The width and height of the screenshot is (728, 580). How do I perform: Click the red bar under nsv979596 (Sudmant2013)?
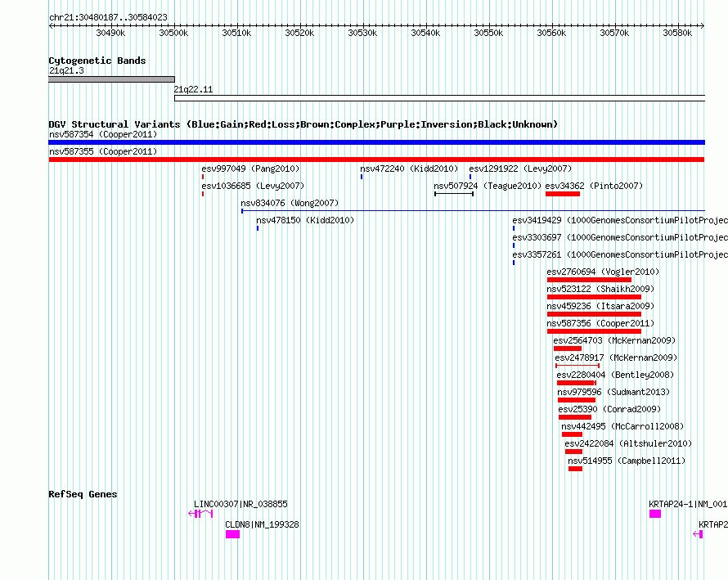coord(577,400)
